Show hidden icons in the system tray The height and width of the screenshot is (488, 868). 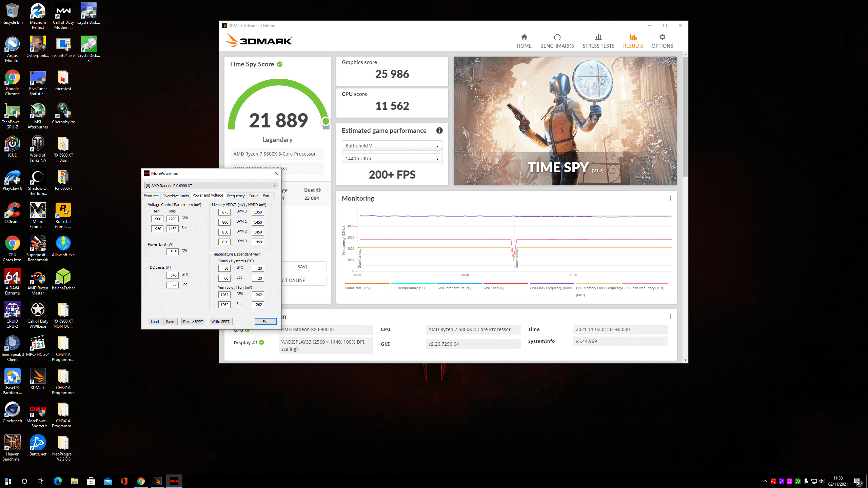(x=765, y=481)
